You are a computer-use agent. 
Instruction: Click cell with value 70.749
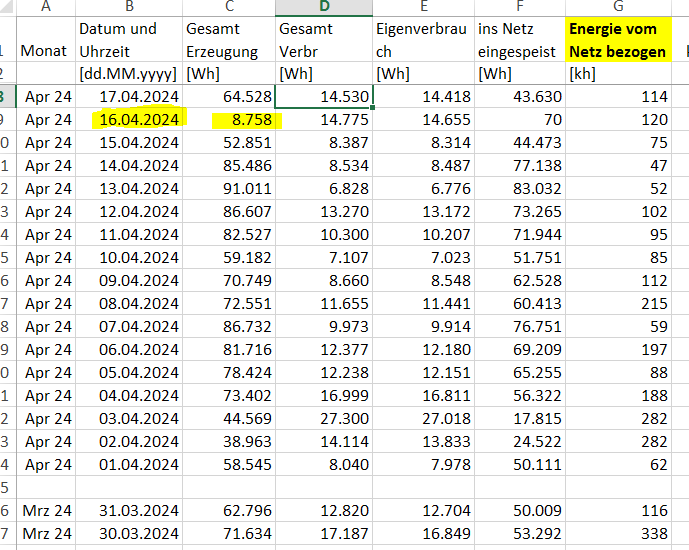229,281
